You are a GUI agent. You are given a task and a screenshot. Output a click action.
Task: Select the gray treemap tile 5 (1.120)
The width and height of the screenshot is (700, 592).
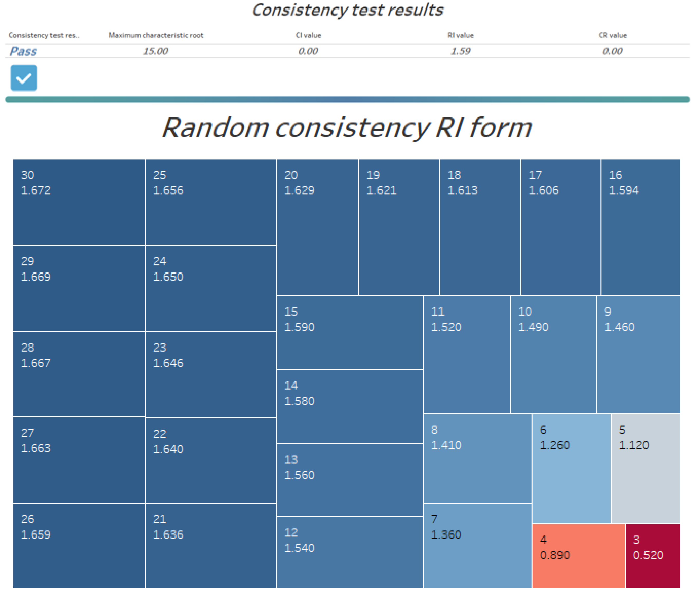tap(645, 469)
